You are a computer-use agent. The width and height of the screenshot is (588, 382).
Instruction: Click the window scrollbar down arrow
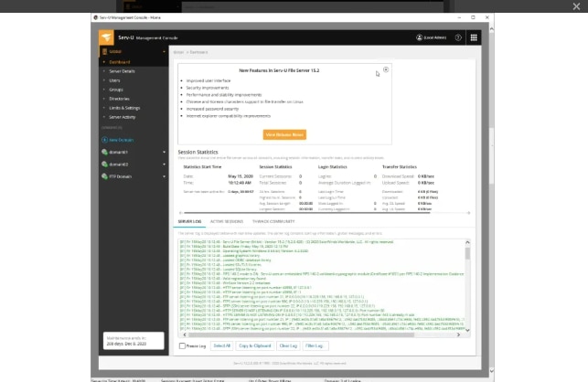pos(492,371)
